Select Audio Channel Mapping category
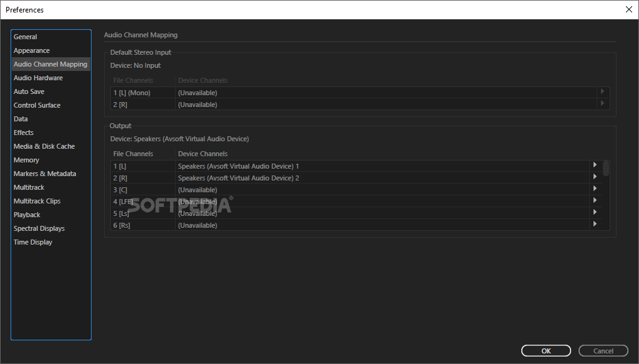This screenshot has width=639, height=364. click(50, 64)
